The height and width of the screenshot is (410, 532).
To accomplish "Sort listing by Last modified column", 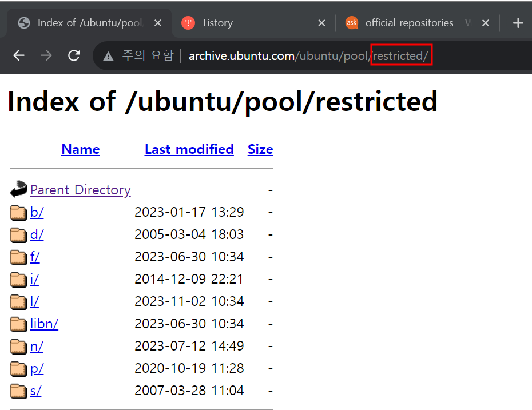I will (189, 149).
